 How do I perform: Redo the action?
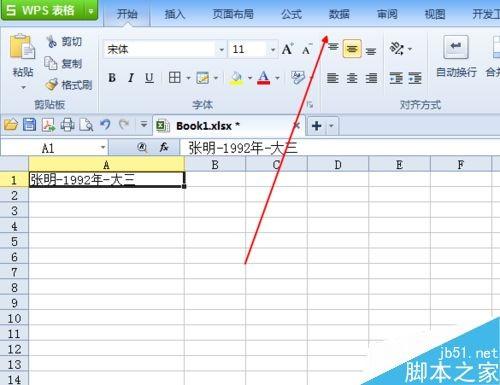point(124,124)
